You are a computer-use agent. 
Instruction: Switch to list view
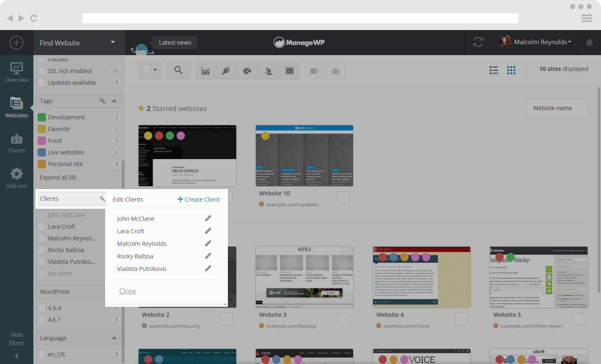coord(494,70)
